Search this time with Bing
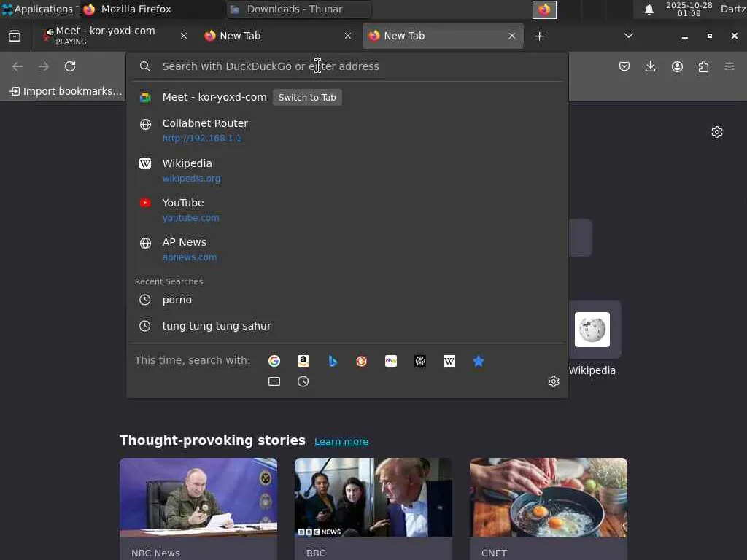This screenshot has height=560, width=747. (x=333, y=361)
